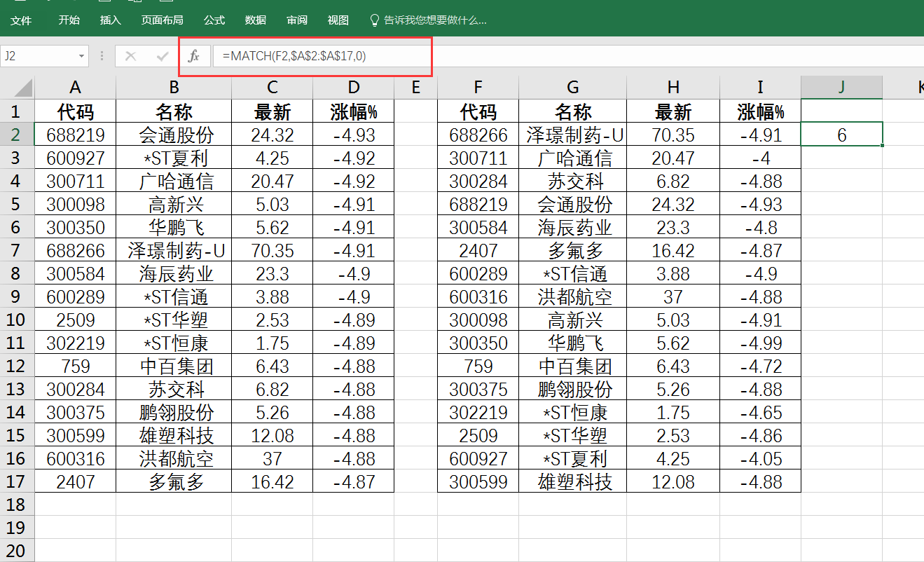Select cell I11 value -4.99
The width and height of the screenshot is (924, 562).
(760, 343)
